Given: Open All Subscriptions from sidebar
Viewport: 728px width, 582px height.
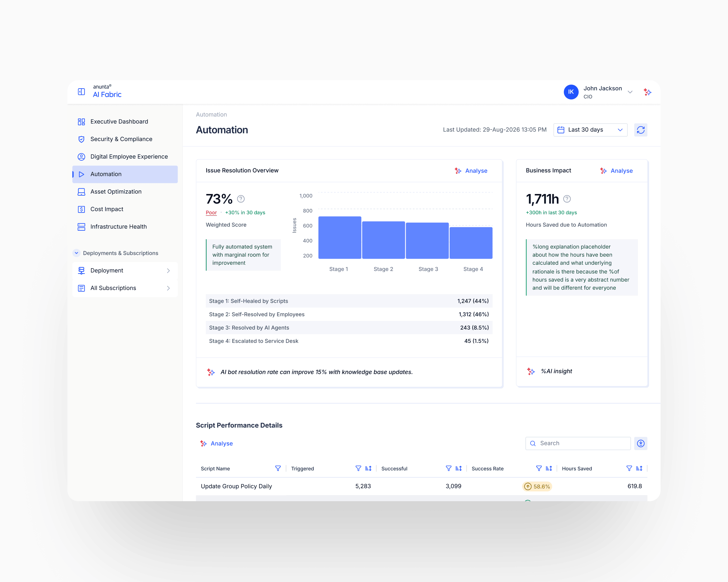Looking at the screenshot, I should tap(113, 288).
